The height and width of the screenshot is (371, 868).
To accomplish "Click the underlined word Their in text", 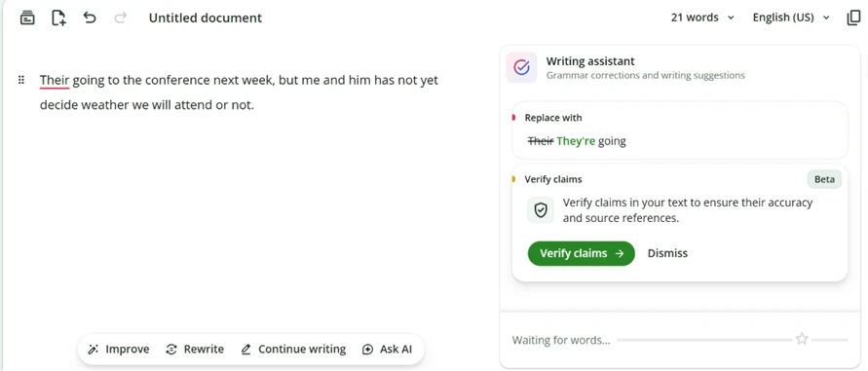I will click(x=55, y=80).
